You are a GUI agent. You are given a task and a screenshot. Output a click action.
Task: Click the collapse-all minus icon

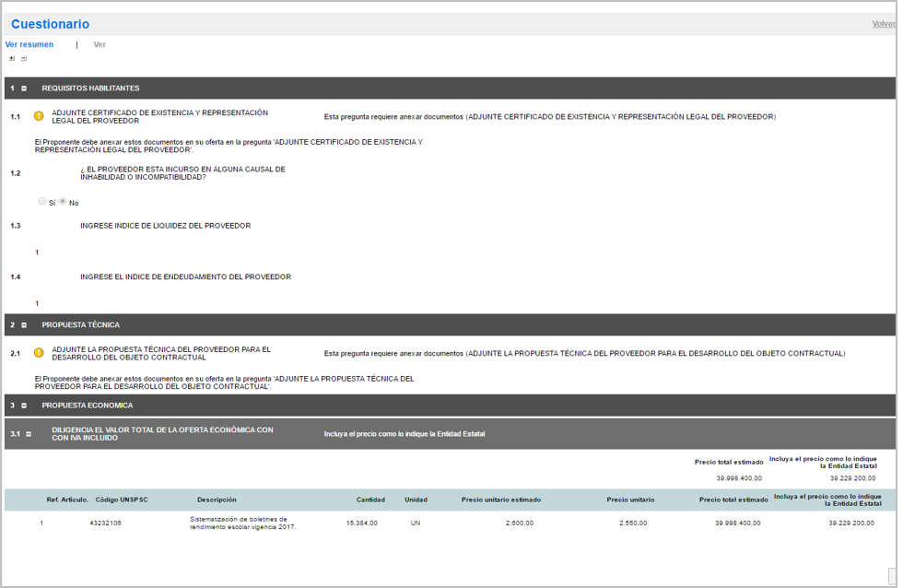pyautogui.click(x=24, y=58)
